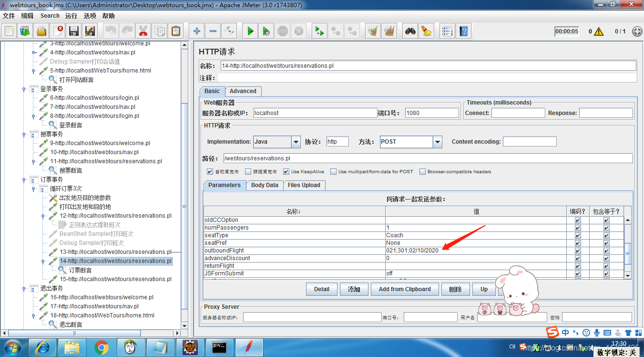Toggle the 自动重定向 checkbox
Viewport: 644px width, 357px height.
(x=210, y=172)
